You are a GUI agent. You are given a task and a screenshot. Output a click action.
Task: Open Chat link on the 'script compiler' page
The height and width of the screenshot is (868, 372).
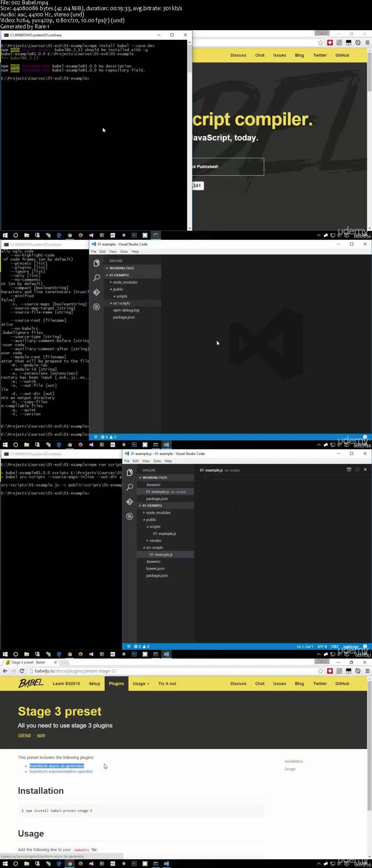click(260, 55)
